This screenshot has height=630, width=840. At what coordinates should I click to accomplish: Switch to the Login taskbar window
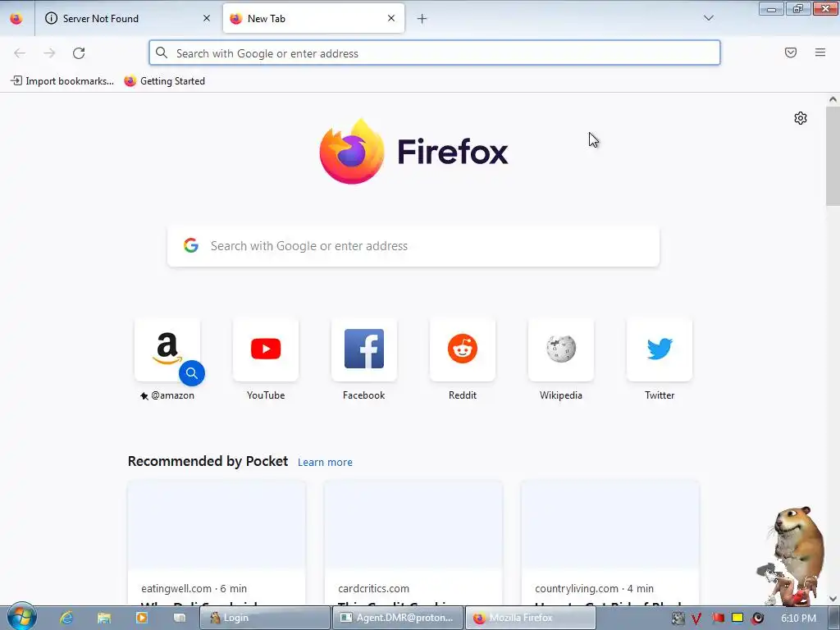[265, 618]
